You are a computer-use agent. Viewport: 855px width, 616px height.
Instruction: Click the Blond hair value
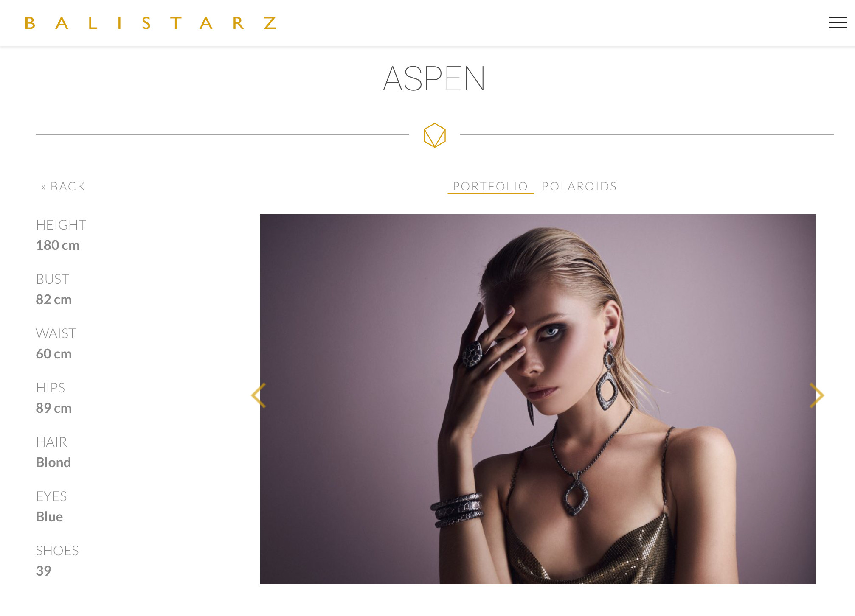coord(53,462)
